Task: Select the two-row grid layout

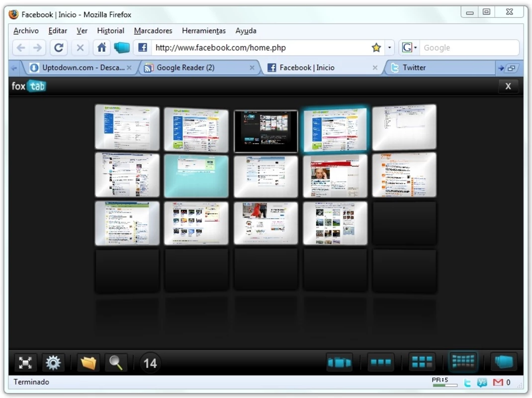Action: pos(422,362)
